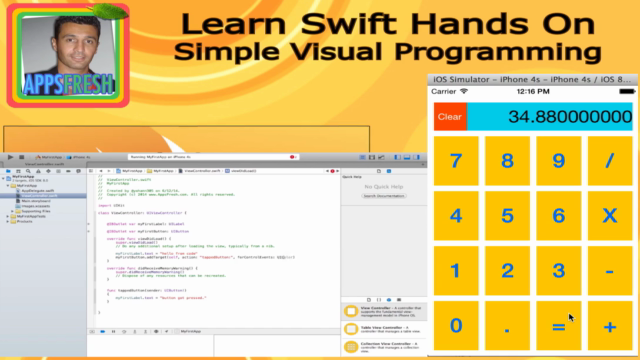The height and width of the screenshot is (360, 640).
Task: Switch to the Version editor
Action: 381,157
